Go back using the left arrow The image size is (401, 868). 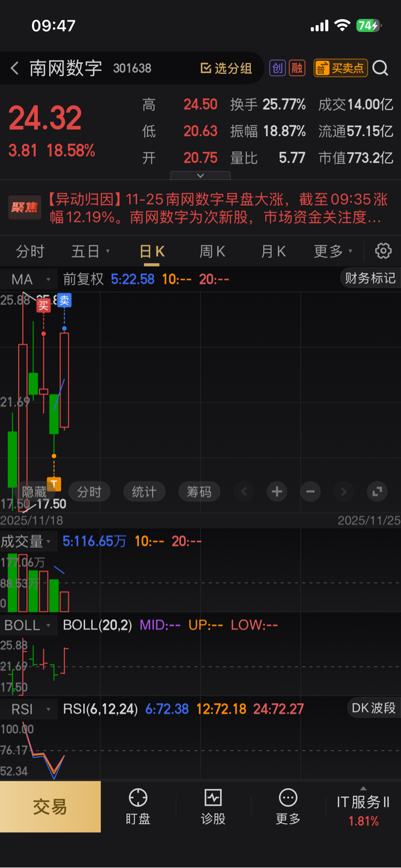pos(15,68)
